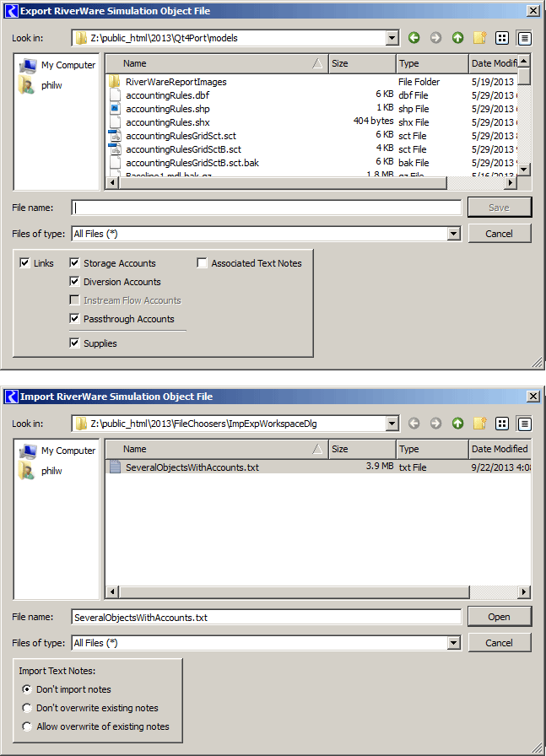Open Look in path dropdown in Import dialog

click(x=392, y=424)
